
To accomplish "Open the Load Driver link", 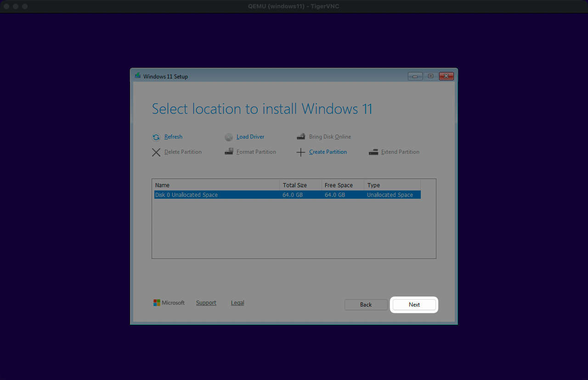I will coord(250,137).
